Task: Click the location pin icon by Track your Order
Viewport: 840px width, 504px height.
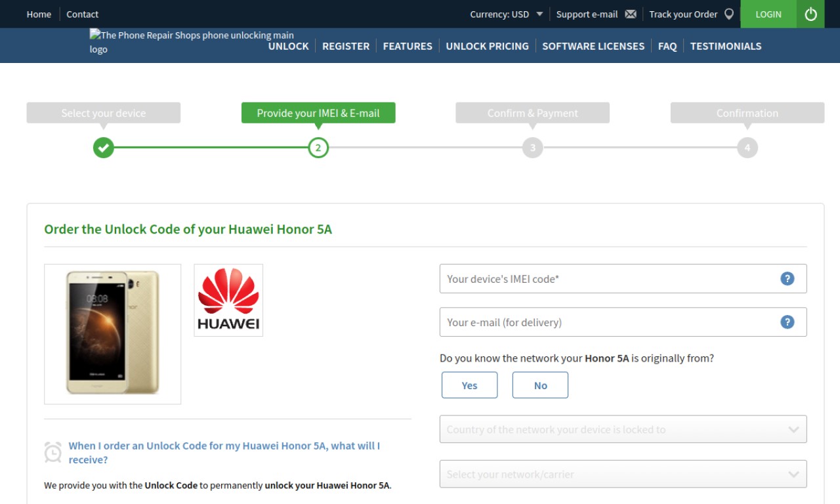Action: [728, 14]
